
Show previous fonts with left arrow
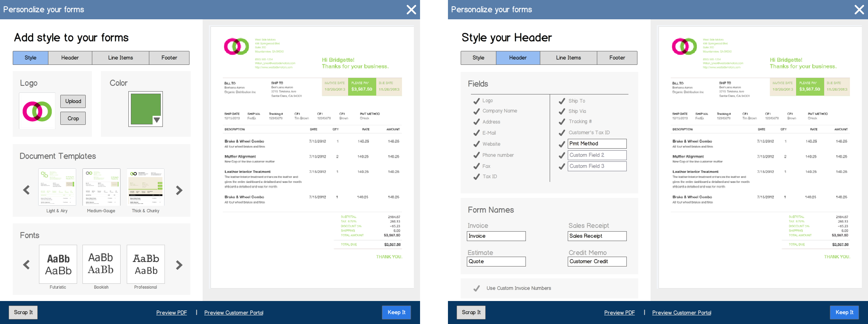(26, 265)
